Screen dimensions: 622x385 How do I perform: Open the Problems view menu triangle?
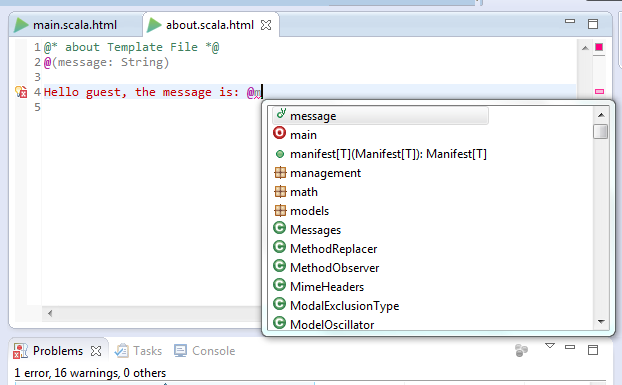pos(549,346)
